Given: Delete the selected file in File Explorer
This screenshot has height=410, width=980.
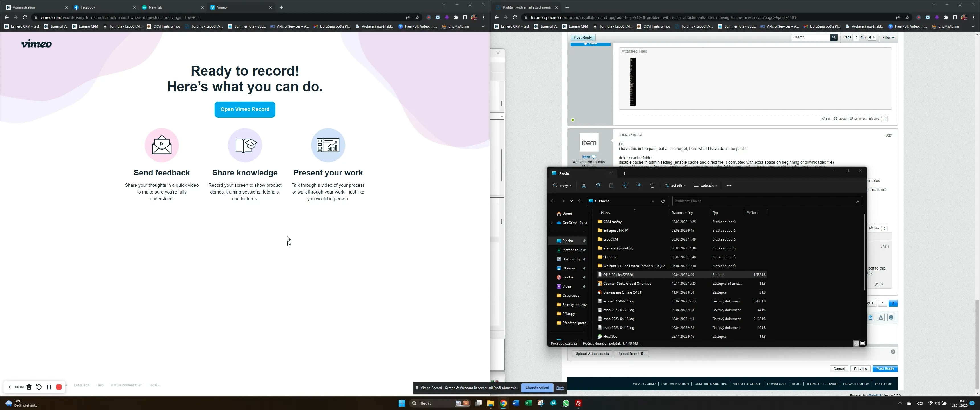Looking at the screenshot, I should tap(652, 186).
